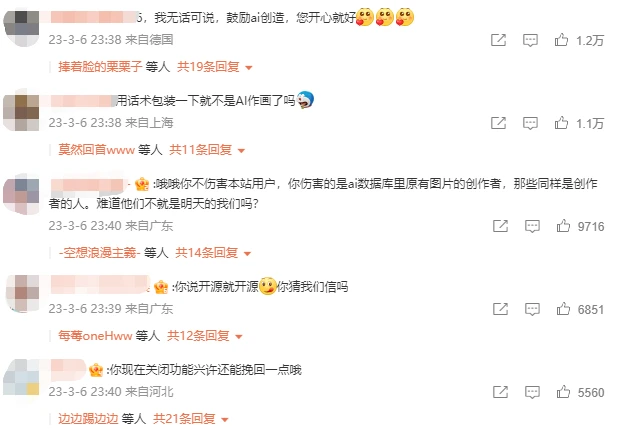
Task: Expand the 共21条回复 reply thread
Action: pyautogui.click(x=191, y=419)
